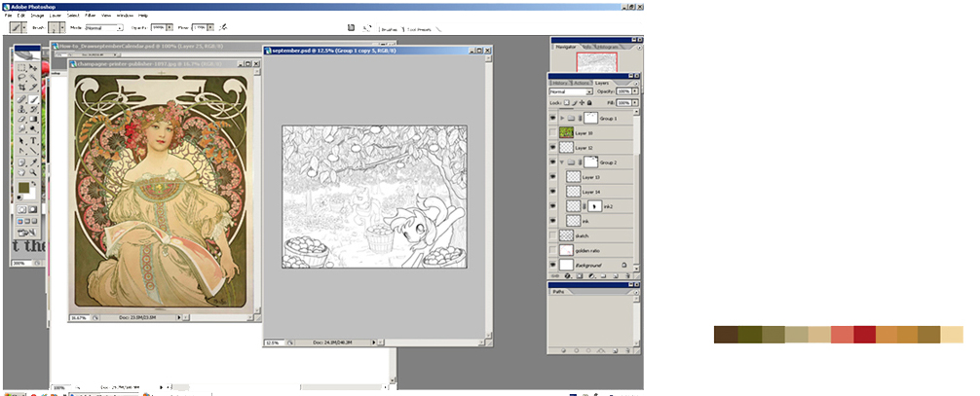Collapse the Group 2 folder triangle

(562, 162)
